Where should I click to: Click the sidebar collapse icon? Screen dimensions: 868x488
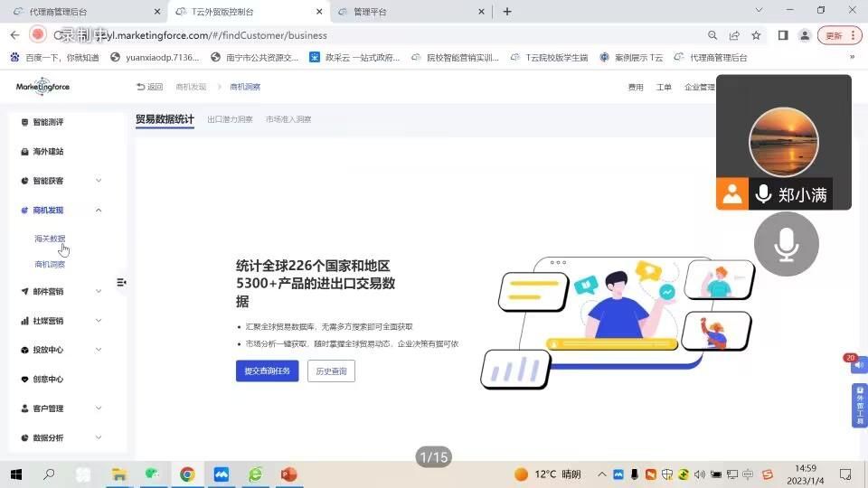point(121,283)
